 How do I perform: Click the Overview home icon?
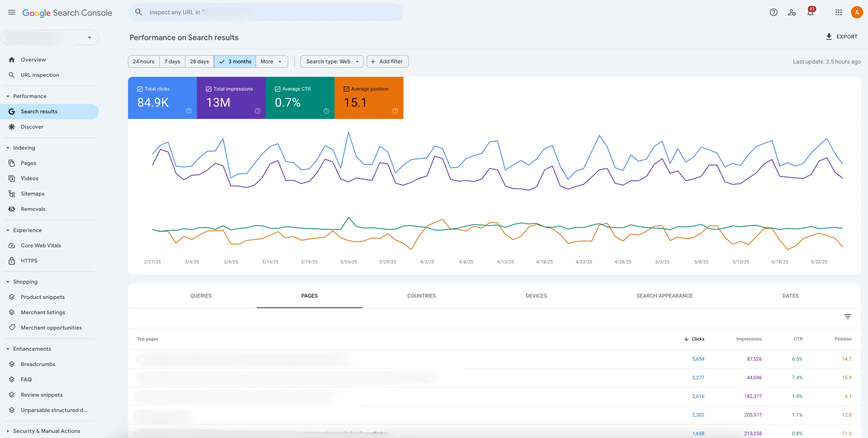tap(12, 60)
